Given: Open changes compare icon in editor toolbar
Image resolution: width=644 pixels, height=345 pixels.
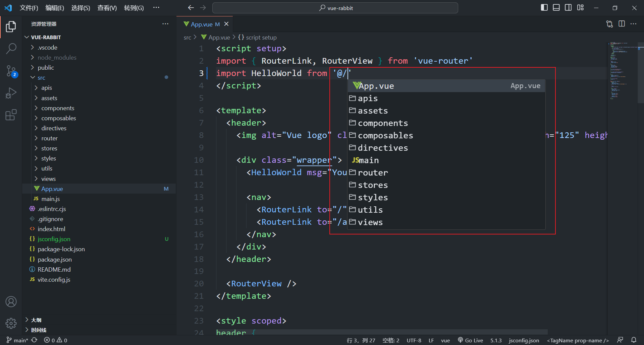Looking at the screenshot, I should click(x=609, y=24).
